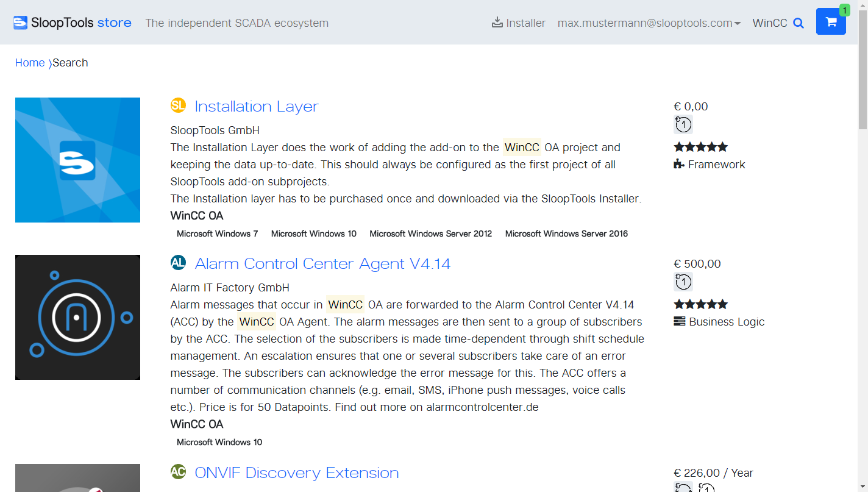
Task: Click the Alarm Control Center product thumbnail
Action: coord(77,317)
